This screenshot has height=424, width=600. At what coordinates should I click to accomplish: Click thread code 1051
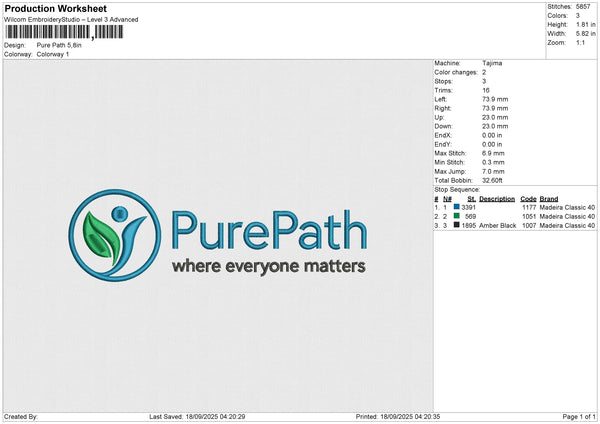(x=529, y=217)
